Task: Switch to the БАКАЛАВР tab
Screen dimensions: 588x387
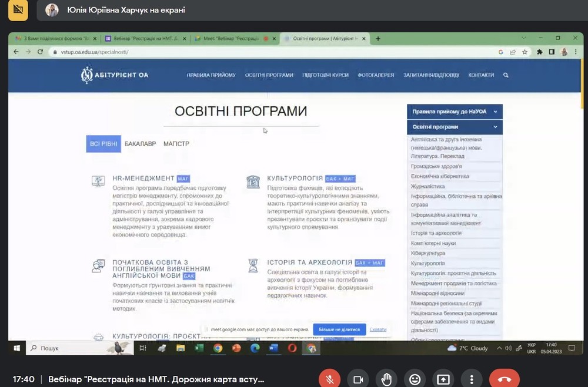Action: click(x=141, y=143)
